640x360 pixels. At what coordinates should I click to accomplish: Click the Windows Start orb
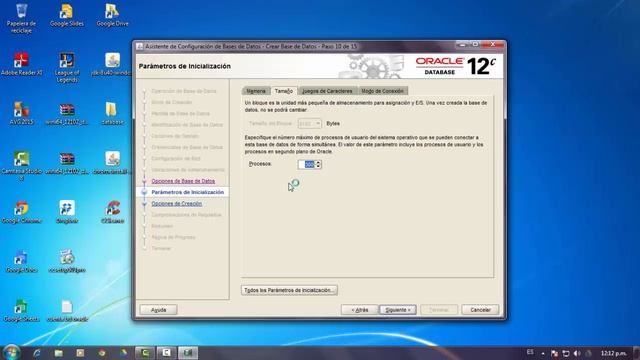click(11, 352)
